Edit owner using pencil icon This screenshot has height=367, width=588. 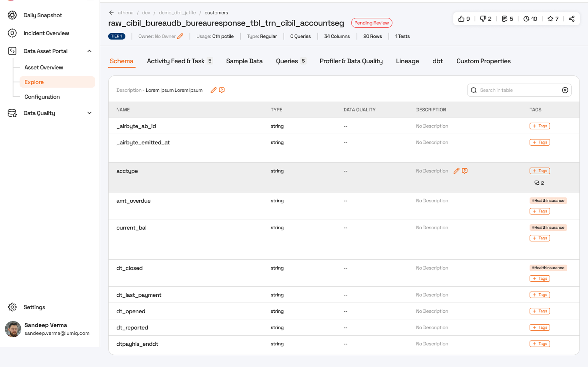[180, 36]
